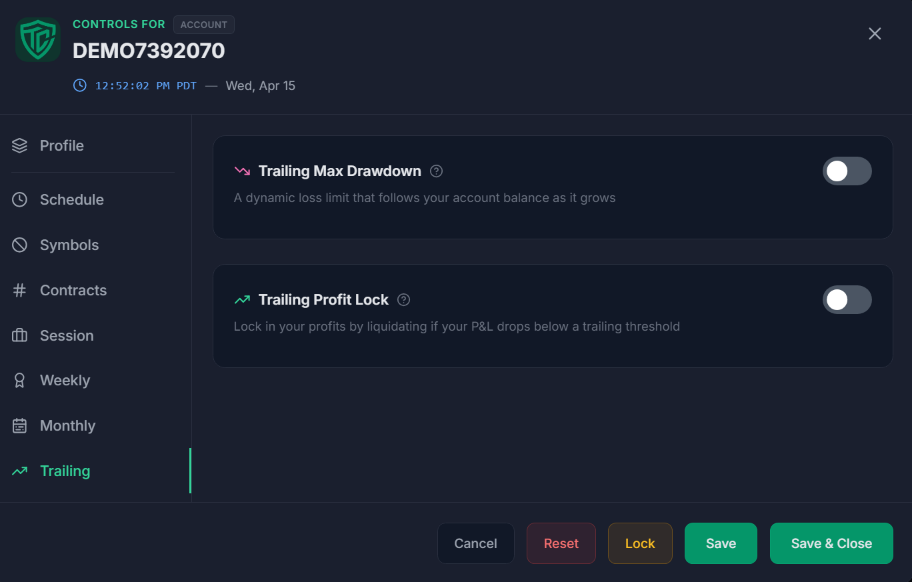
Task: Click the Lock button
Action: 640,543
